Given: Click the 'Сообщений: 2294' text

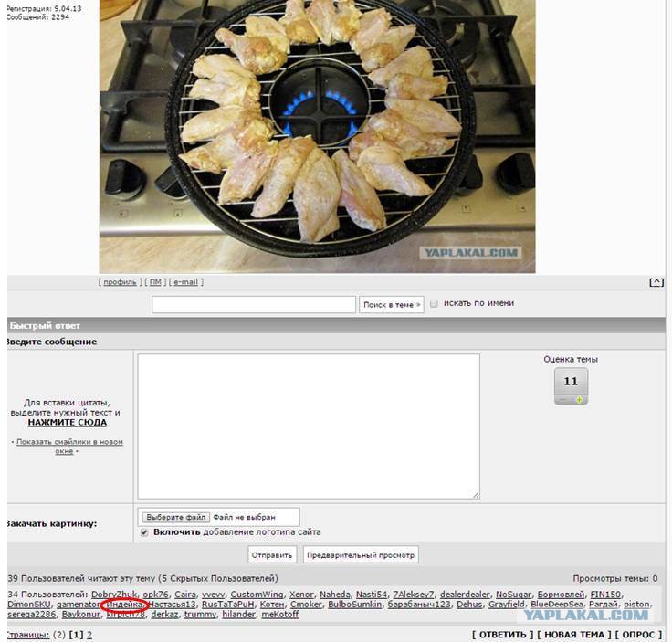Looking at the screenshot, I should [37, 17].
